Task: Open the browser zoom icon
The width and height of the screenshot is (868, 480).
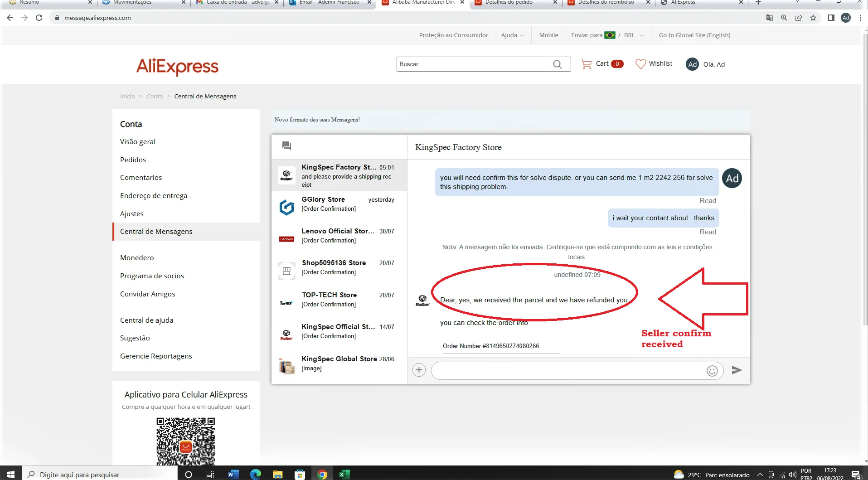Action: 784,18
